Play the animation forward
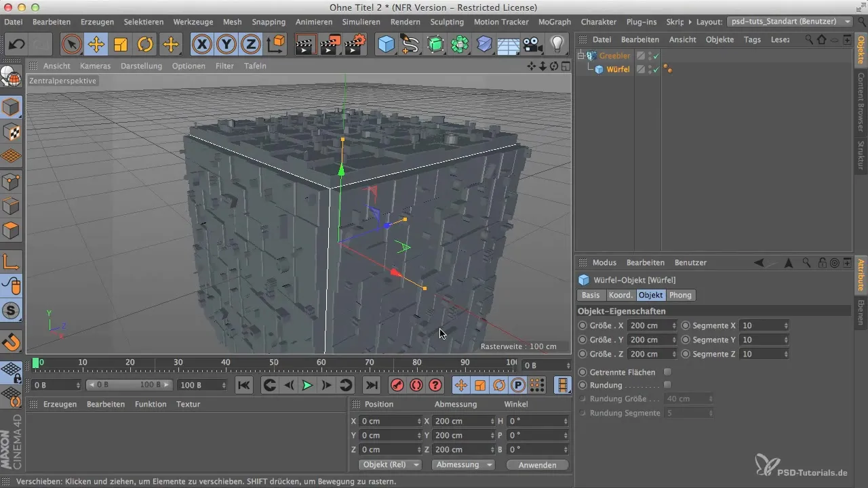 (307, 385)
